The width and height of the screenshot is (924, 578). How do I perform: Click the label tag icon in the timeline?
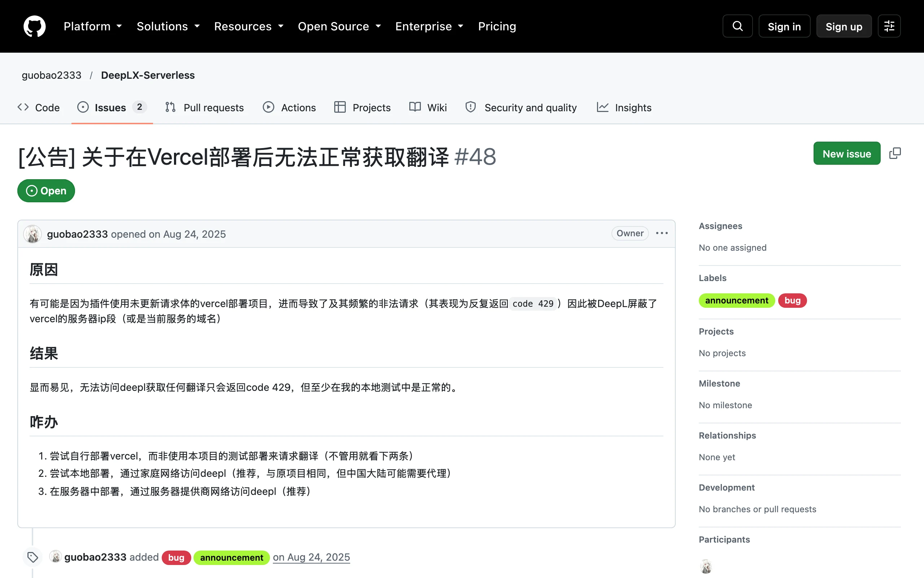(x=32, y=557)
